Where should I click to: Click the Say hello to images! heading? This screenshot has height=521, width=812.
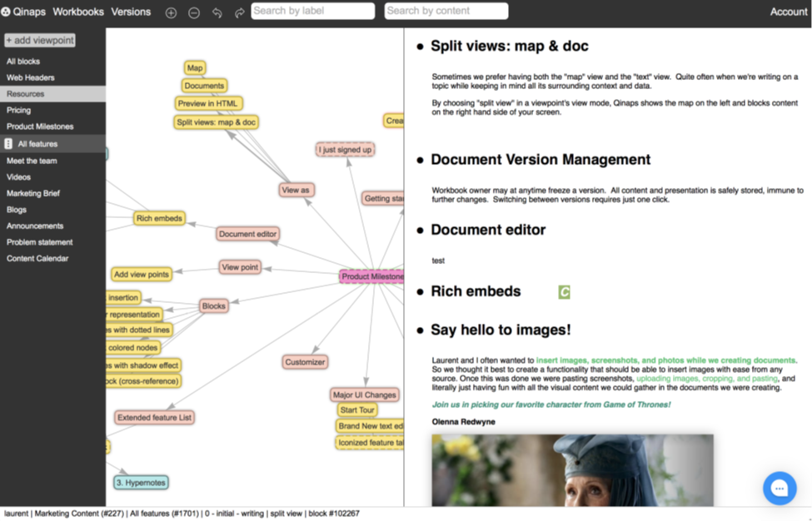coord(501,330)
